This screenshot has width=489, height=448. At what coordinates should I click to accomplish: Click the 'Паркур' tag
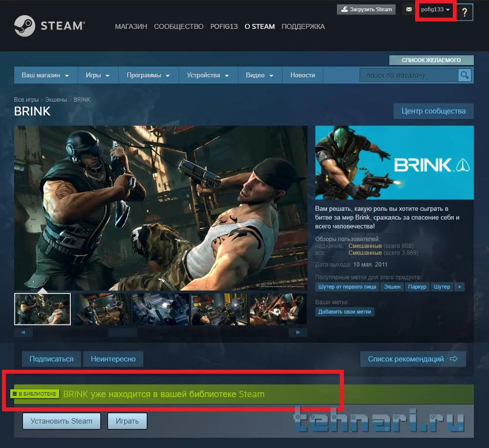[x=417, y=287]
